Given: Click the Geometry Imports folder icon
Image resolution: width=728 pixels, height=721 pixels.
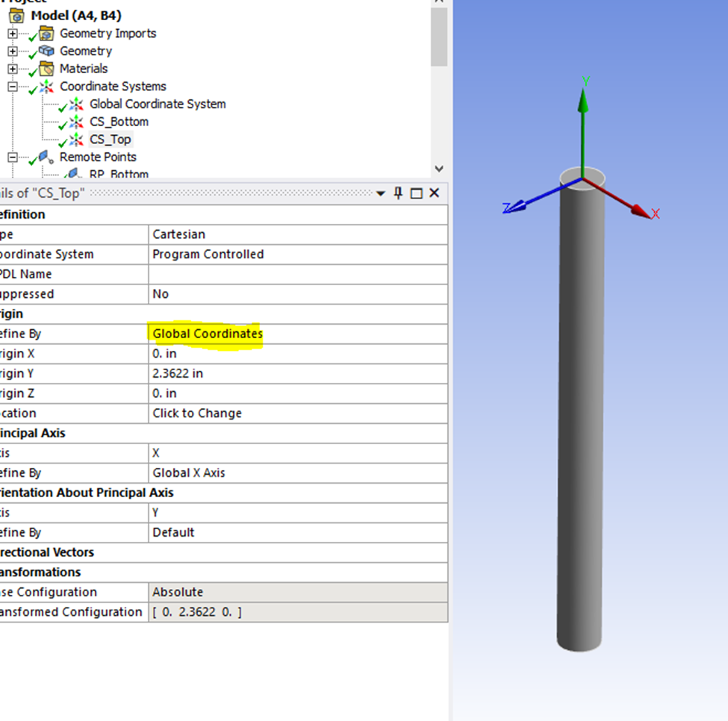Looking at the screenshot, I should click(x=46, y=33).
